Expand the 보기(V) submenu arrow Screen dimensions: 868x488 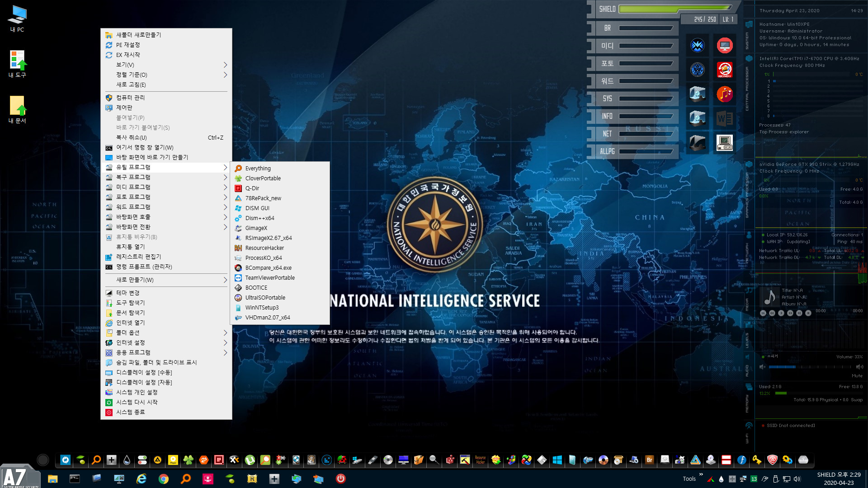[x=225, y=65]
